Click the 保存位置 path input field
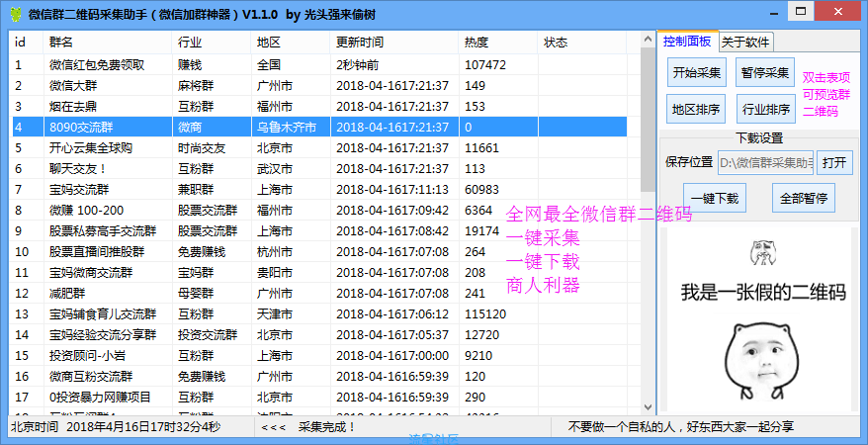The width and height of the screenshot is (868, 445). [765, 162]
